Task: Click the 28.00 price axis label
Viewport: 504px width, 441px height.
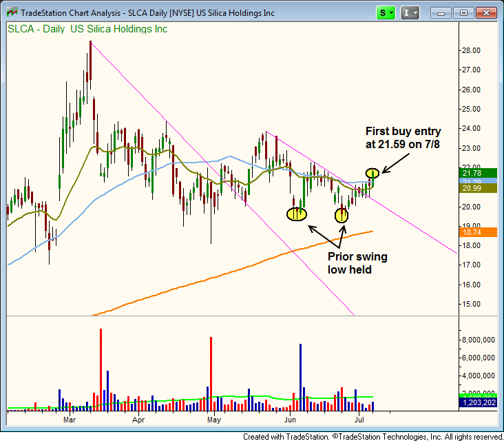Action: [471, 50]
